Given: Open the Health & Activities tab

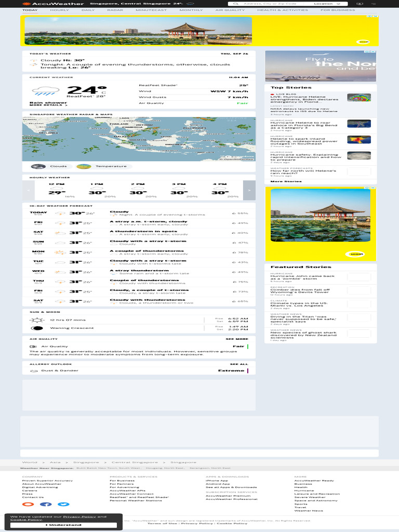Looking at the screenshot, I should pos(282,10).
